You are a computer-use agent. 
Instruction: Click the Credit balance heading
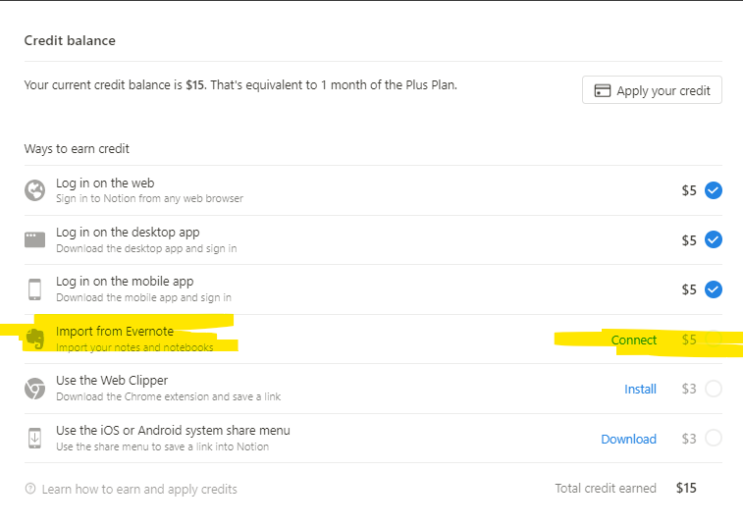pyautogui.click(x=70, y=40)
